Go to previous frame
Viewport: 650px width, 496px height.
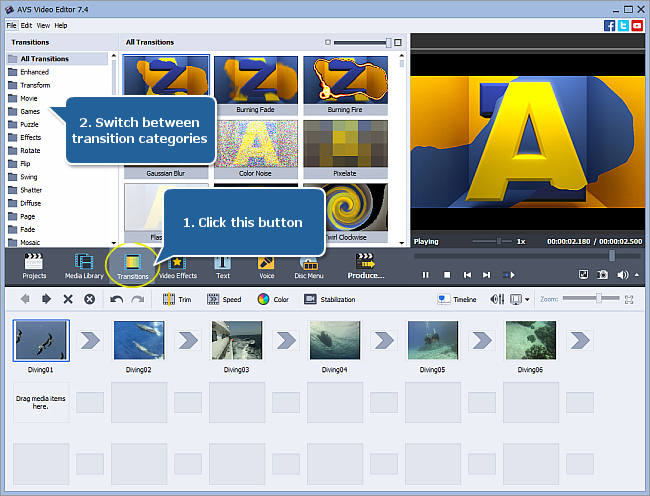(467, 275)
